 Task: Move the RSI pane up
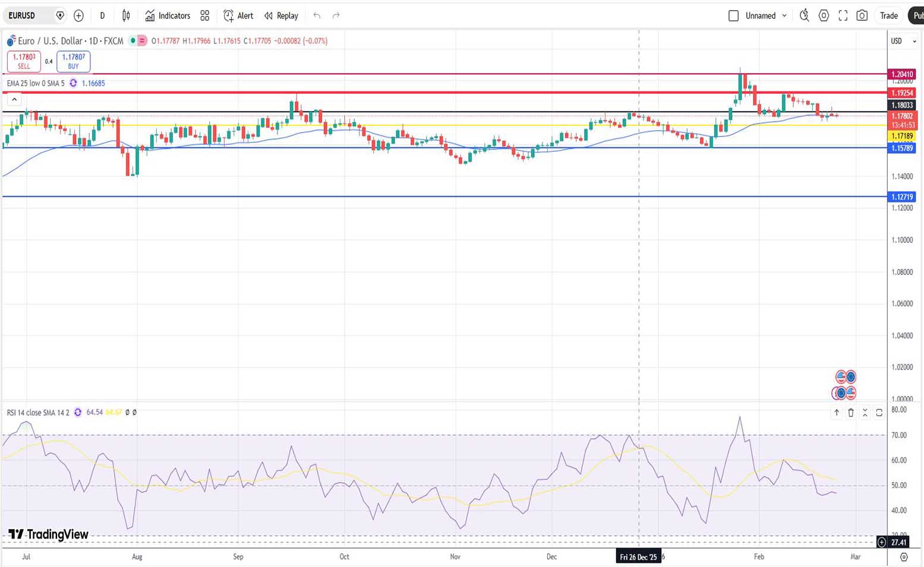pyautogui.click(x=837, y=413)
